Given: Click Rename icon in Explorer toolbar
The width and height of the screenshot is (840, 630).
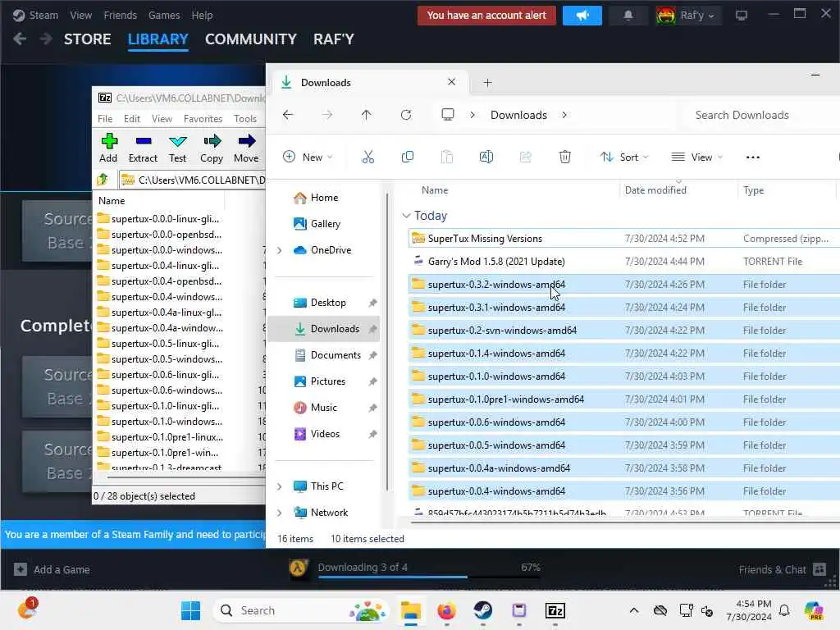Looking at the screenshot, I should (486, 157).
